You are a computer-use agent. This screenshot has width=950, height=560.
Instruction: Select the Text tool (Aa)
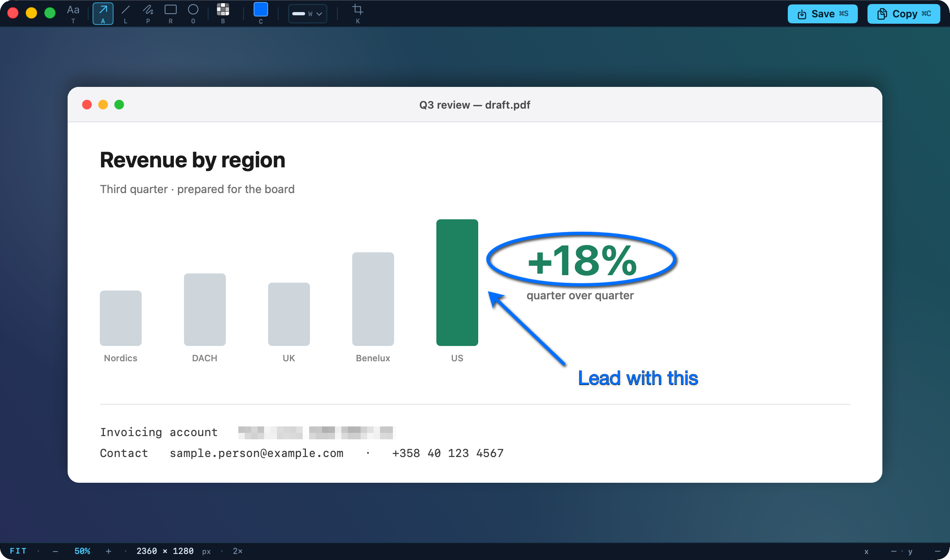(x=73, y=14)
